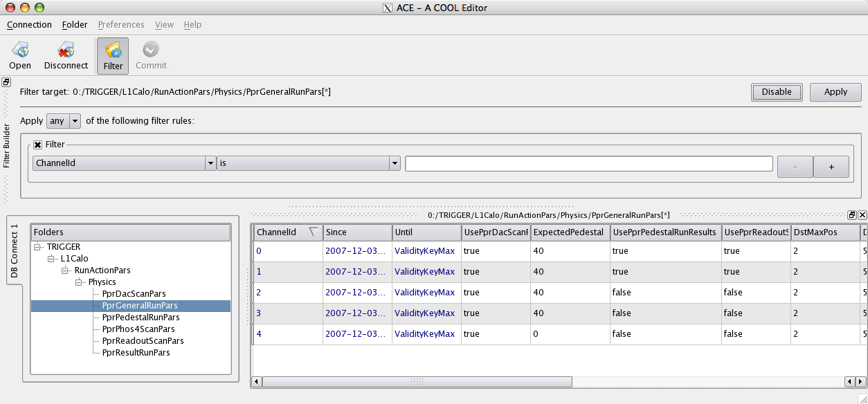868x404 pixels.
Task: Click the Folders tree header
Action: pos(130,232)
